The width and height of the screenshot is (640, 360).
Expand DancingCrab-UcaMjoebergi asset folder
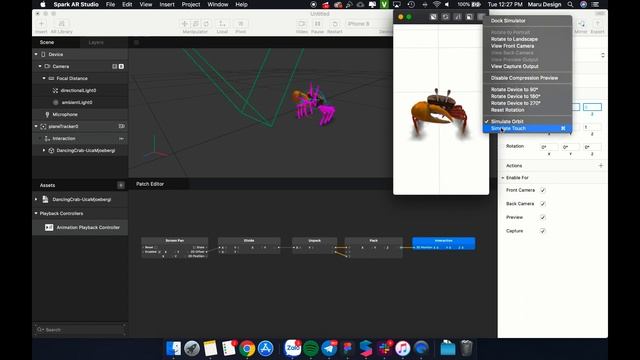[36, 200]
